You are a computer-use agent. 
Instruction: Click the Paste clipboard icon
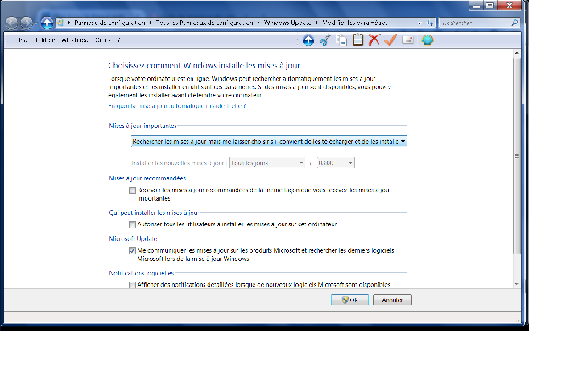point(358,40)
